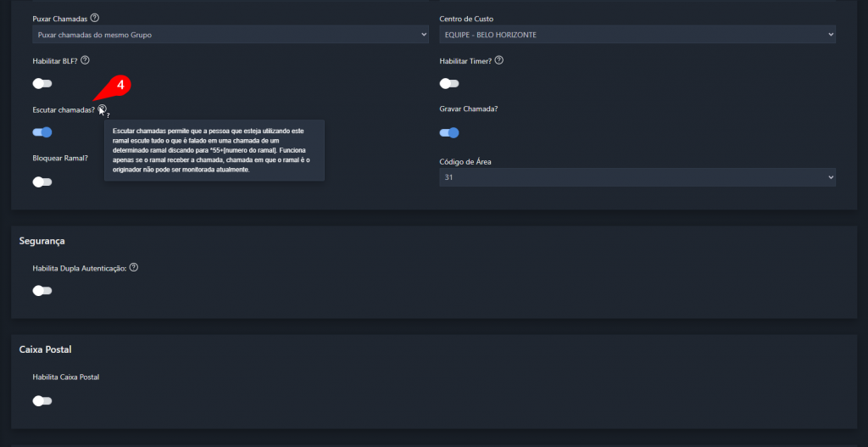Enable the Habilitar BLF switch
This screenshot has width=868, height=447.
(x=42, y=84)
